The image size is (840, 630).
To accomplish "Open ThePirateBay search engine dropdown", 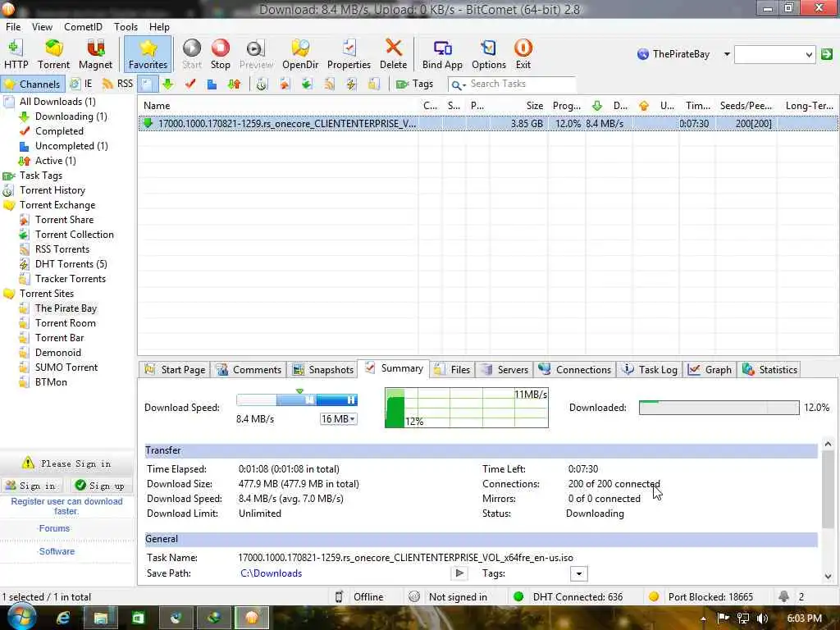I will coord(727,54).
